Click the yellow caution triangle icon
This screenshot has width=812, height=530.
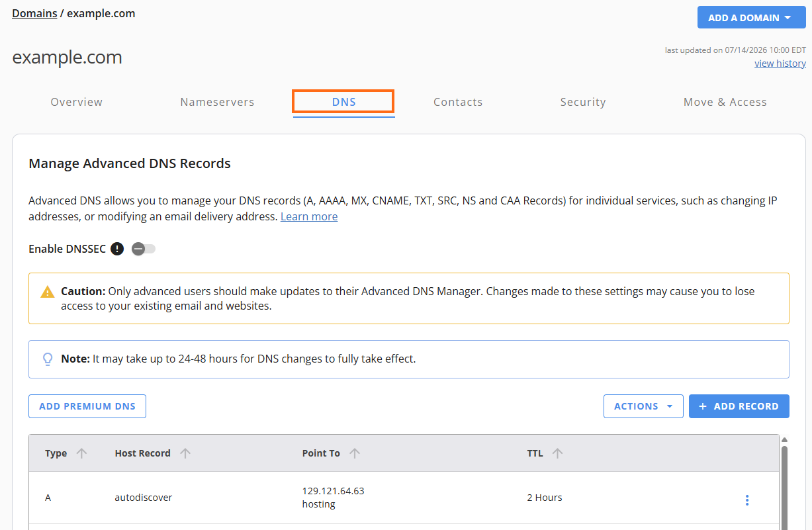click(x=47, y=292)
